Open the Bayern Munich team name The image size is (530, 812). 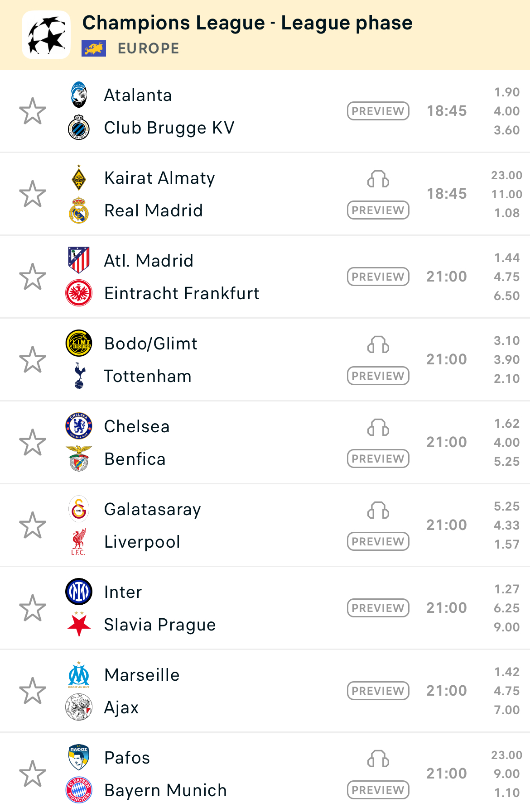(x=165, y=791)
